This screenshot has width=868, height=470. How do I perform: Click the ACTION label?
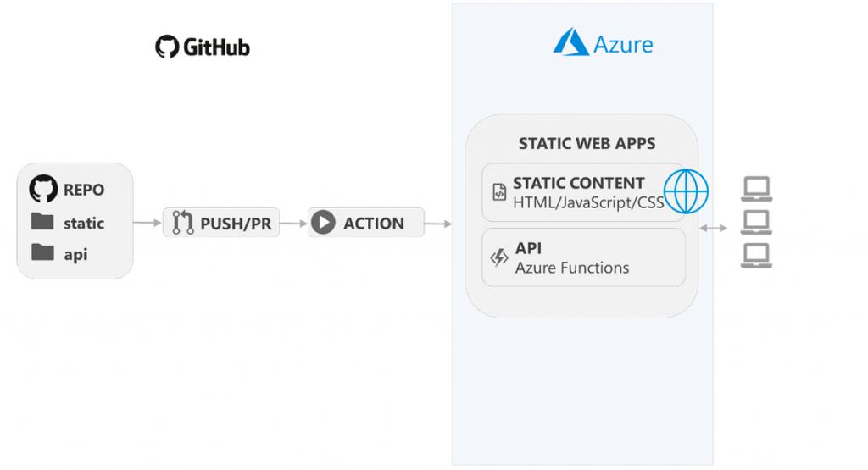click(x=373, y=224)
